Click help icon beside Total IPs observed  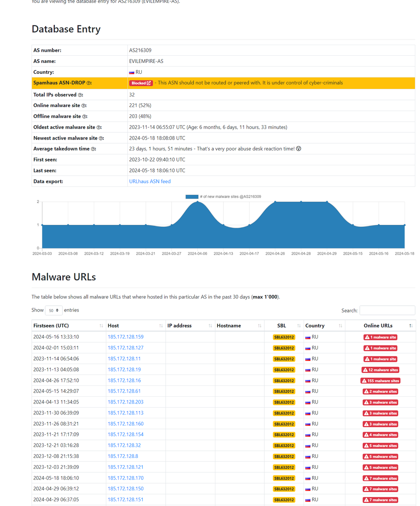pyautogui.click(x=80, y=95)
